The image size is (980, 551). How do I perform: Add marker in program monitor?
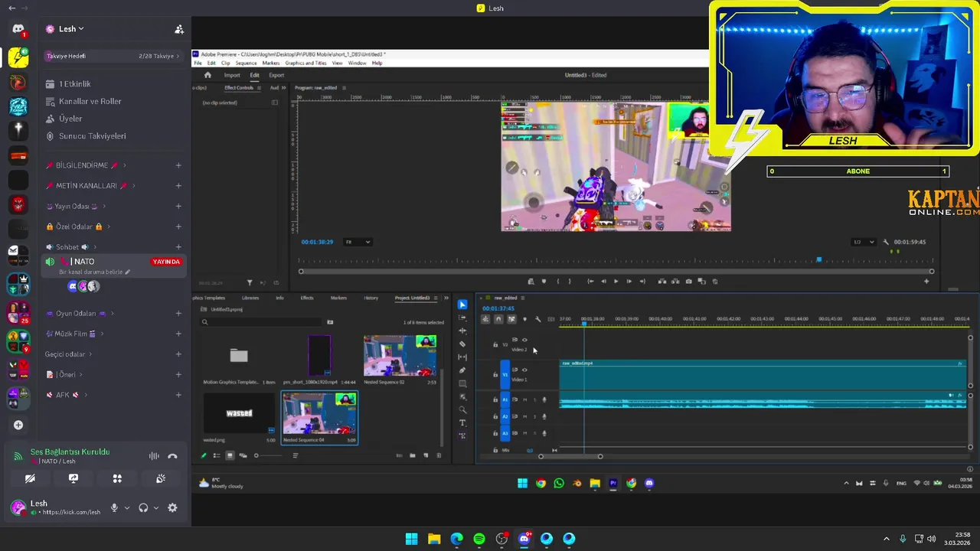pyautogui.click(x=544, y=281)
